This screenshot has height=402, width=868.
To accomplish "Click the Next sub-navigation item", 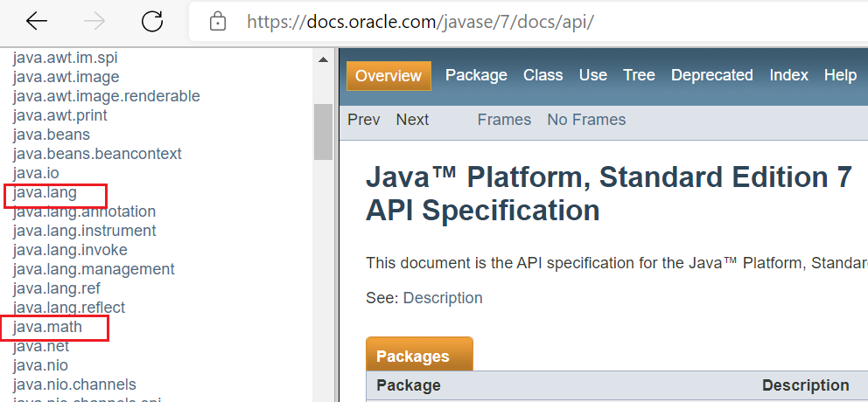I will point(412,120).
